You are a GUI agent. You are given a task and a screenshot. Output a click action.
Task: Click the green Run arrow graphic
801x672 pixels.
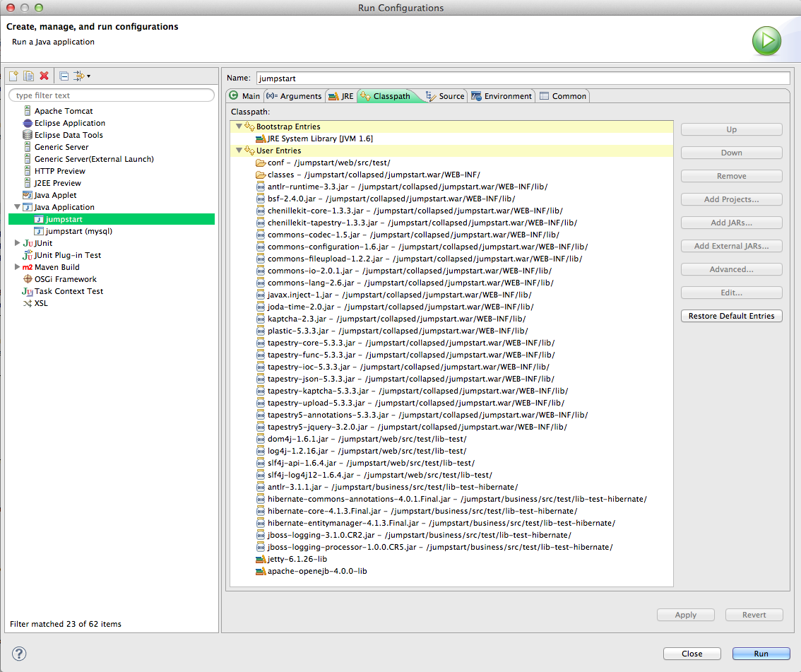click(766, 41)
